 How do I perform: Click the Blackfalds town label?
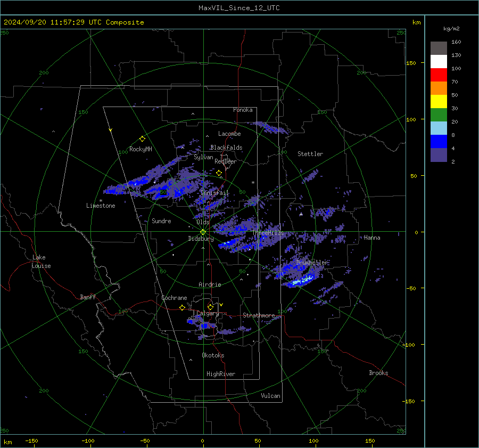click(226, 148)
